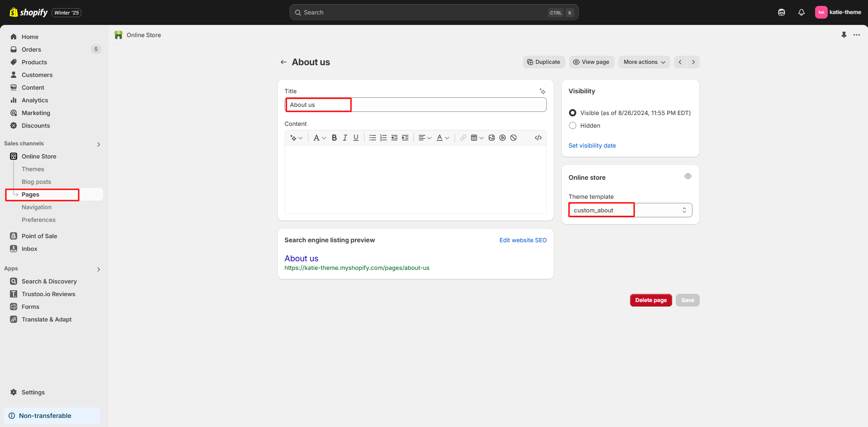Expand the More actions menu

tap(644, 62)
